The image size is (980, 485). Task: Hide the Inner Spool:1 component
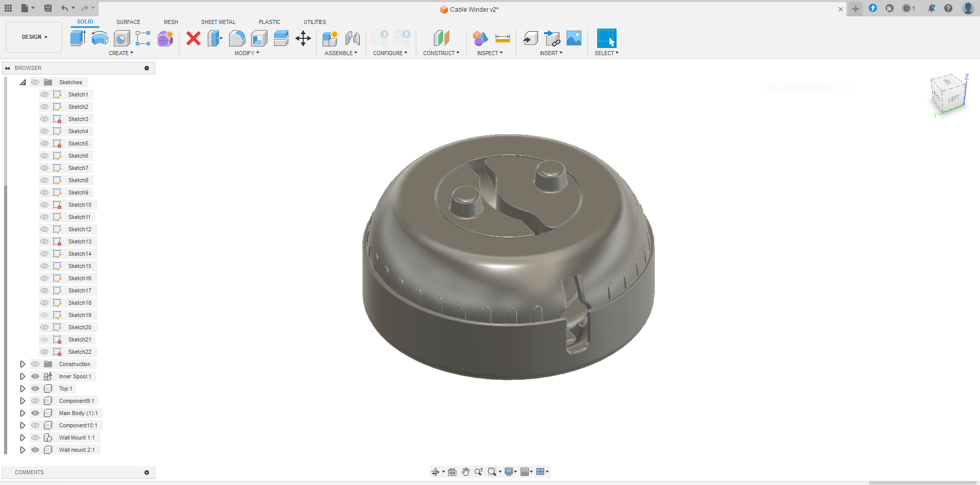tap(35, 376)
